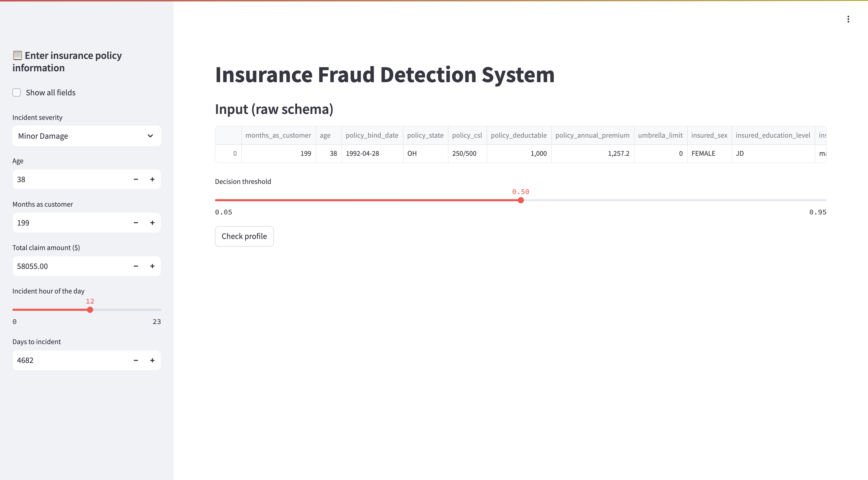Image resolution: width=868 pixels, height=480 pixels.
Task: Click the policy_bind_date cell showing 1992-04-28
Action: pyautogui.click(x=362, y=153)
